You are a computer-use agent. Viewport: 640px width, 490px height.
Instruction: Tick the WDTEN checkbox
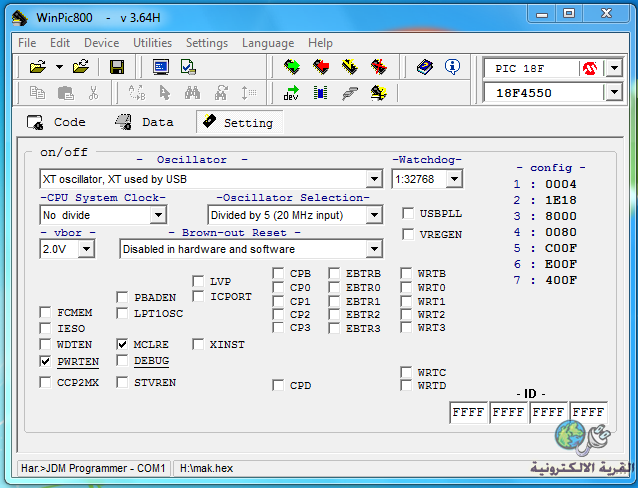[45, 344]
